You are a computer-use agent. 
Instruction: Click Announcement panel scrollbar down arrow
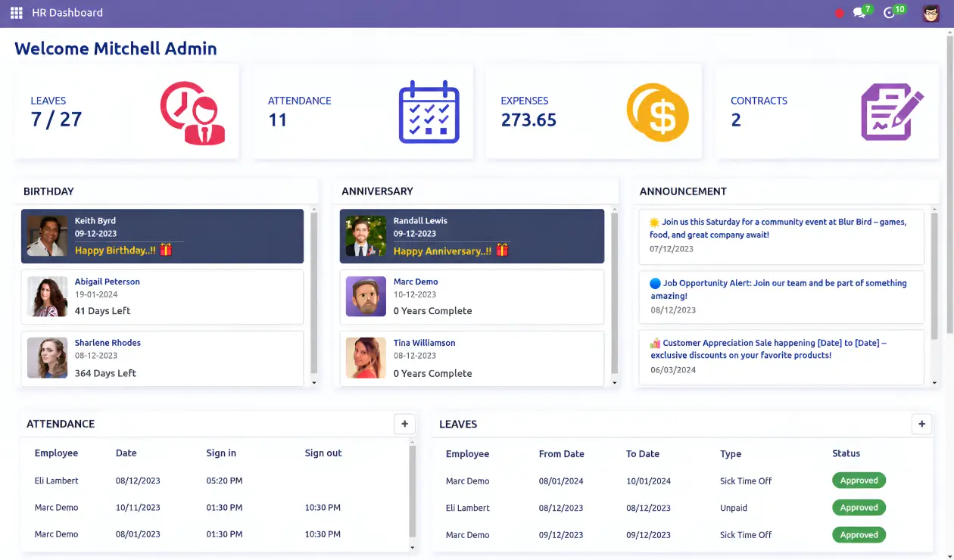coord(934,384)
